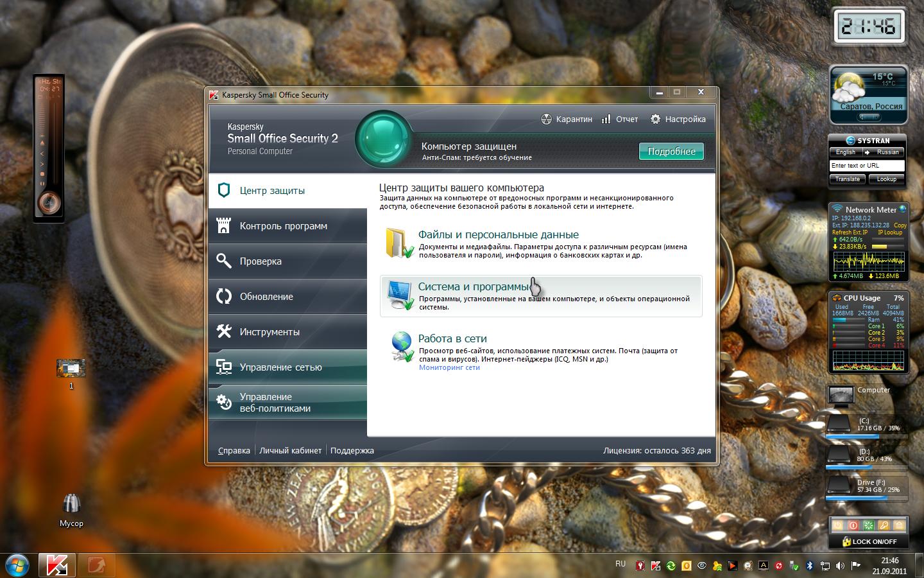Open the Система и программы section
The height and width of the screenshot is (578, 924).
coord(541,296)
